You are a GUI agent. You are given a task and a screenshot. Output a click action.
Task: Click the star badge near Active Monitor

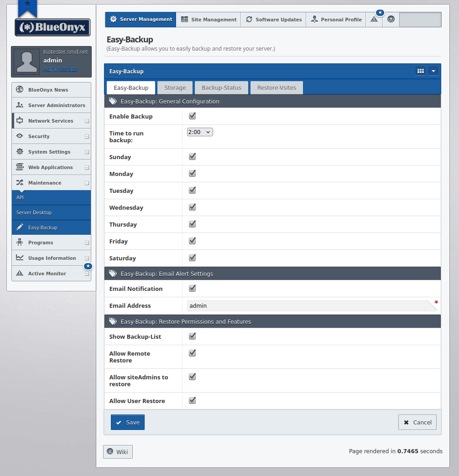pyautogui.click(x=88, y=266)
